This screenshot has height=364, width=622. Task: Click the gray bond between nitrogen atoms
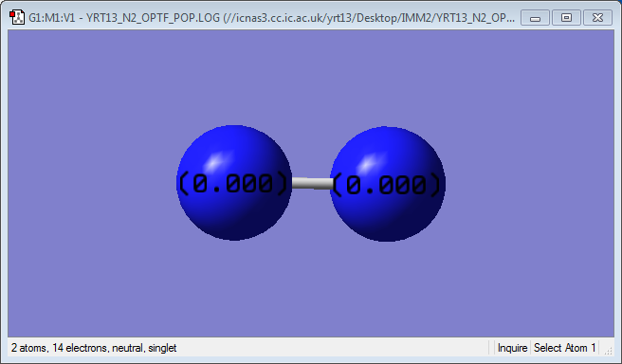[312, 183]
